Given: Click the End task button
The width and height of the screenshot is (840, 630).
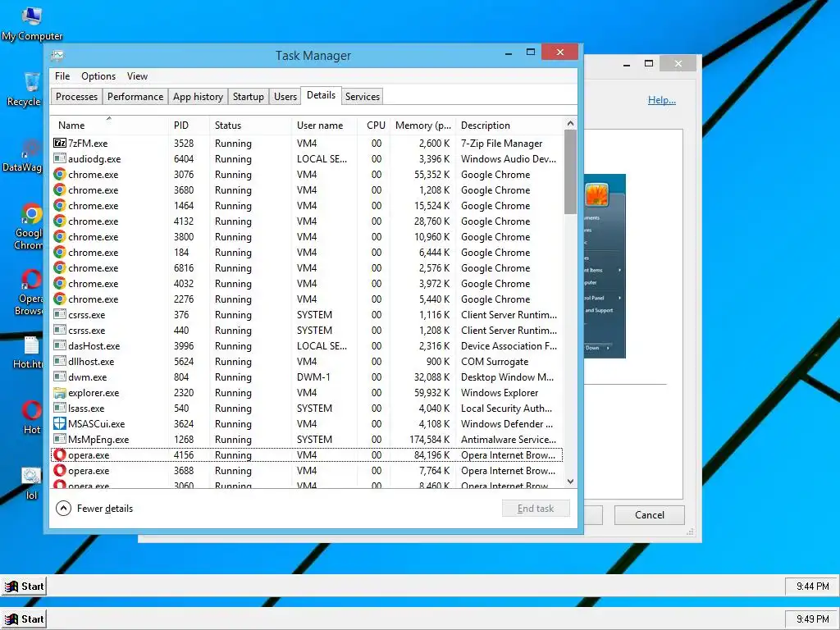Looking at the screenshot, I should (536, 509).
